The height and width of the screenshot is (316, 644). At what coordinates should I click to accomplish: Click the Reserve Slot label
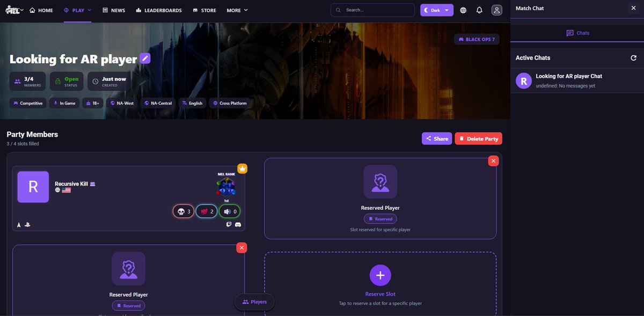point(380,294)
